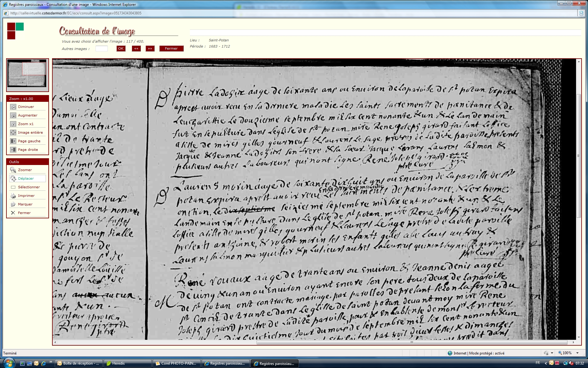Close the tools panel via Fermer X
This screenshot has width=588, height=368.
tap(13, 213)
